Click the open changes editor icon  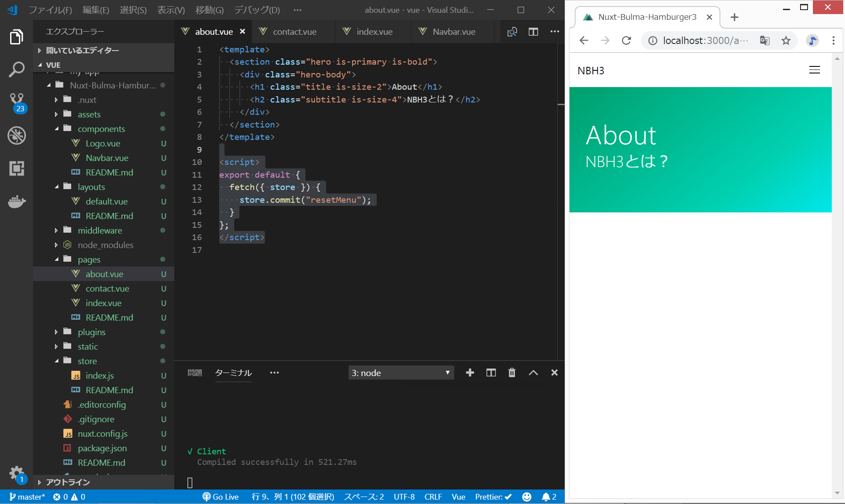(512, 32)
